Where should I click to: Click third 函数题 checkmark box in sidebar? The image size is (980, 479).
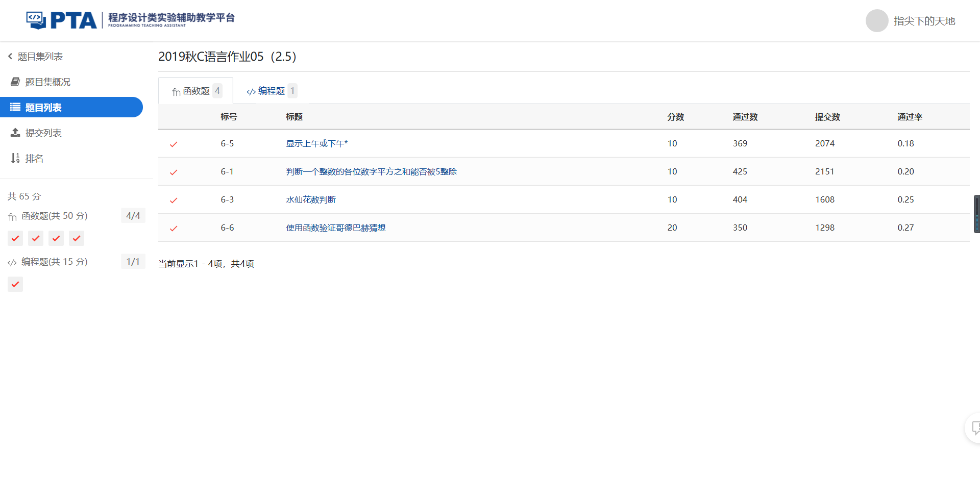point(56,238)
